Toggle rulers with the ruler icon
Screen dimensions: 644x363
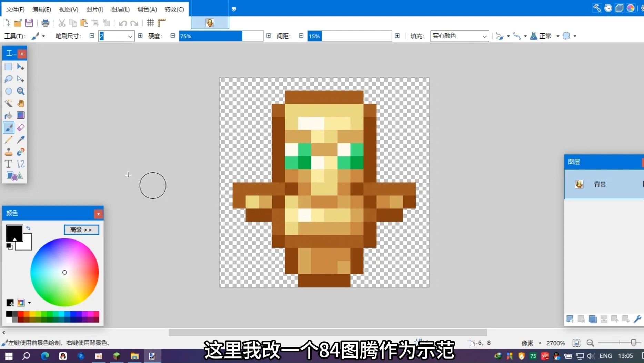click(x=161, y=22)
